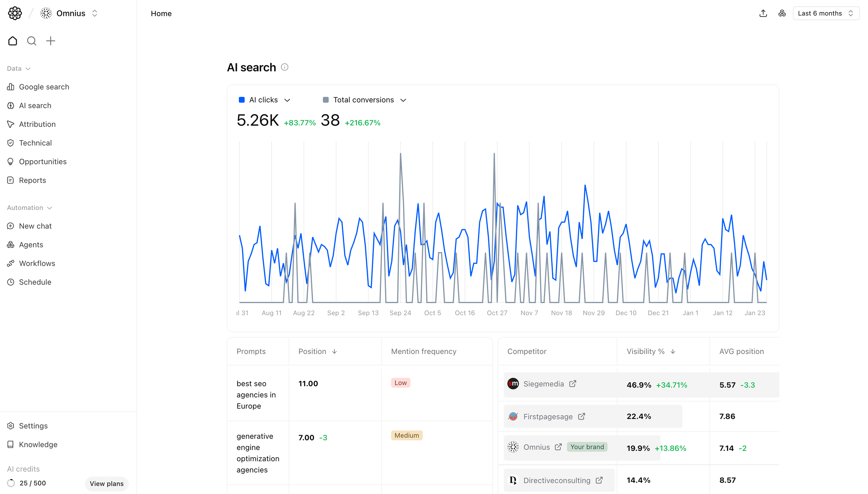
Task: Toggle the AI clicks series on the chart
Action: click(x=241, y=99)
